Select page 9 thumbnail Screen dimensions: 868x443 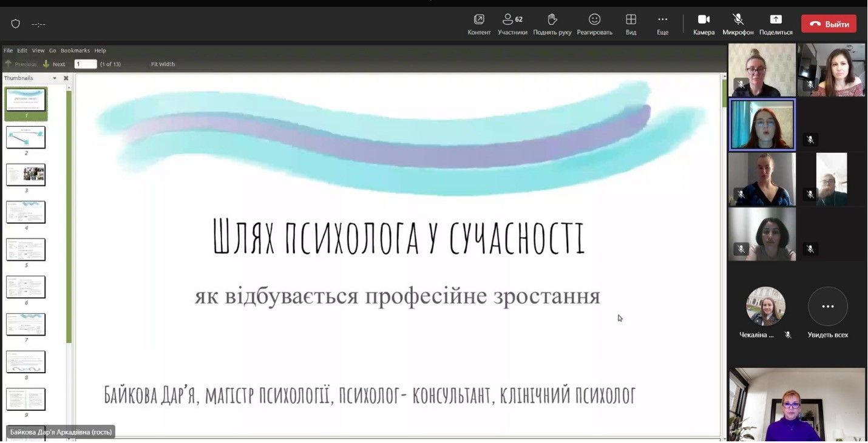point(25,399)
